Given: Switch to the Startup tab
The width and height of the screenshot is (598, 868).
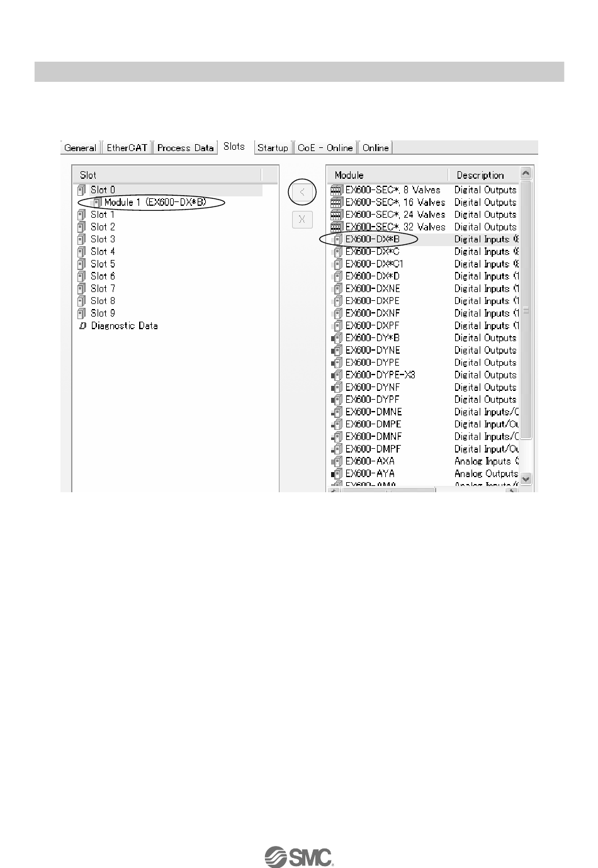Looking at the screenshot, I should pyautogui.click(x=273, y=148).
